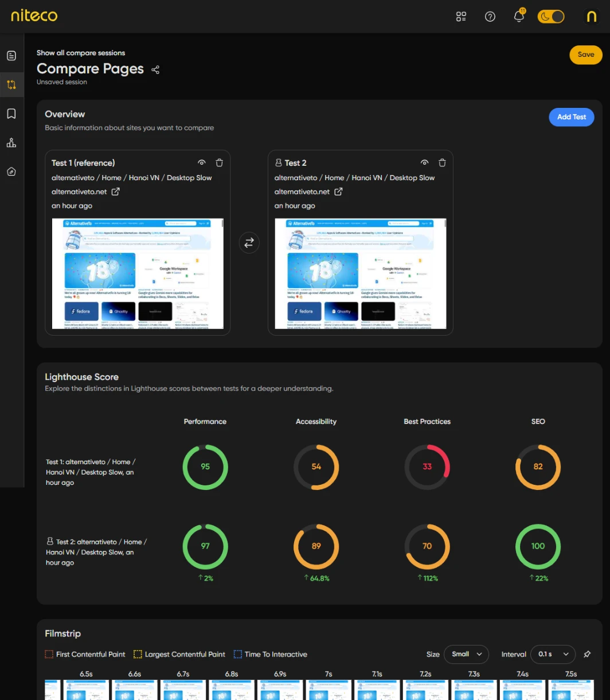
Task: Open the bookmarks sidebar item
Action: click(x=11, y=114)
